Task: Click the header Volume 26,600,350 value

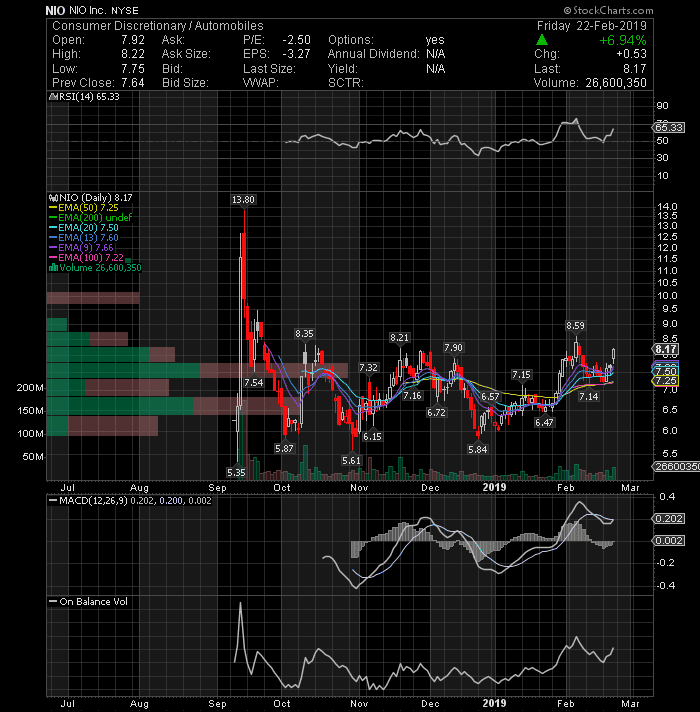Action: point(616,83)
